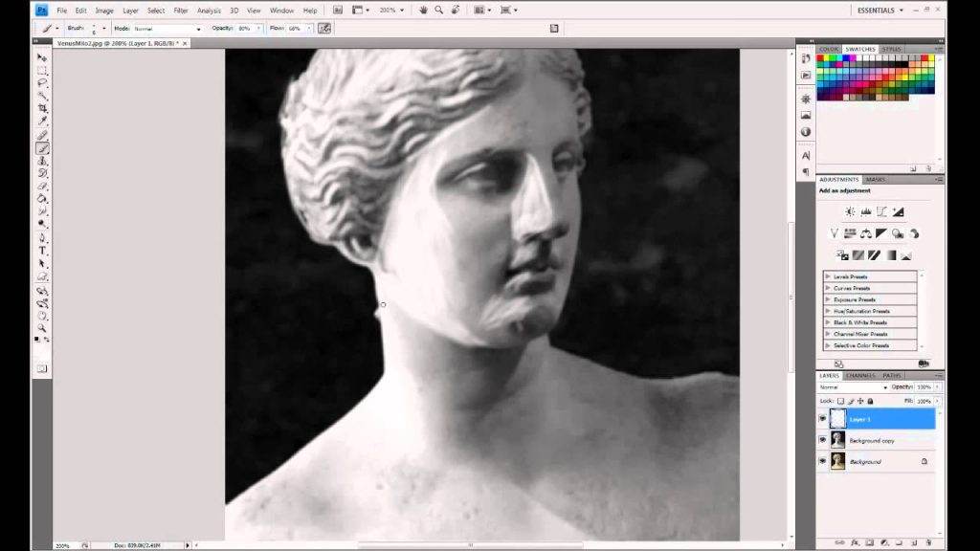The image size is (980, 551).
Task: Hide Layer 1 with eye icon
Action: tap(822, 419)
